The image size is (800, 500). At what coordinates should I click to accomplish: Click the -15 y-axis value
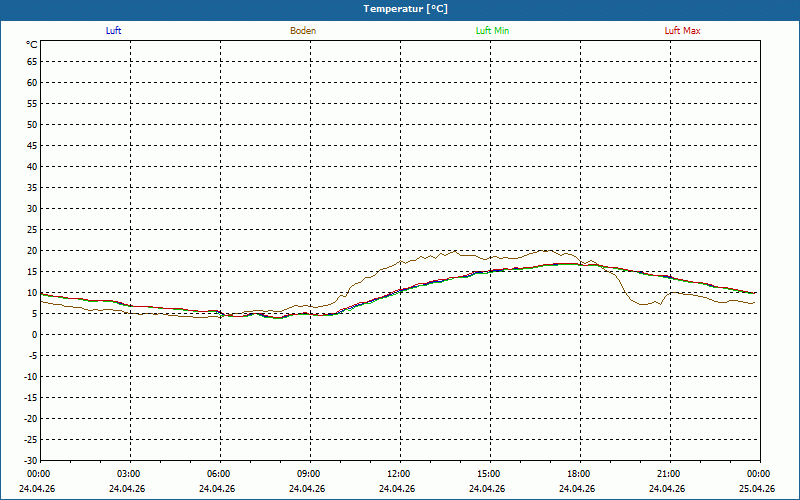31,397
